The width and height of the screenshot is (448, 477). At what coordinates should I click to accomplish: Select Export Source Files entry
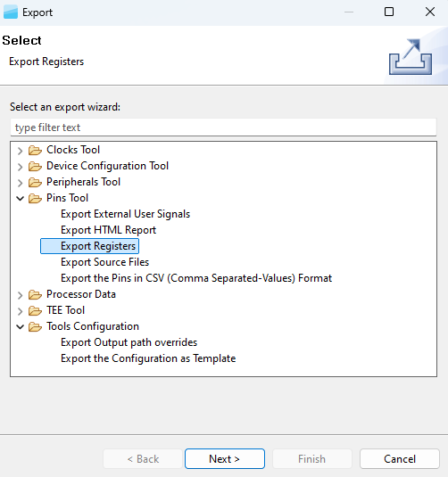click(104, 262)
